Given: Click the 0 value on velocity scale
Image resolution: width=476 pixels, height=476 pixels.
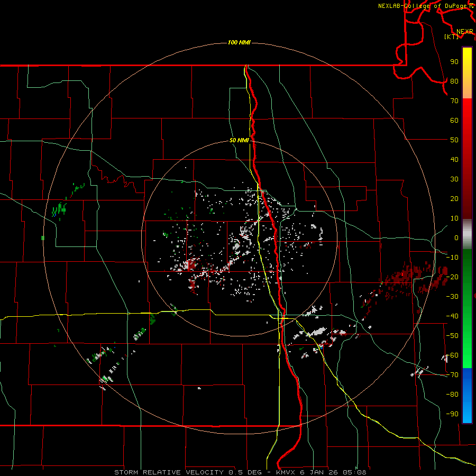Looking at the screenshot, I should point(456,237).
